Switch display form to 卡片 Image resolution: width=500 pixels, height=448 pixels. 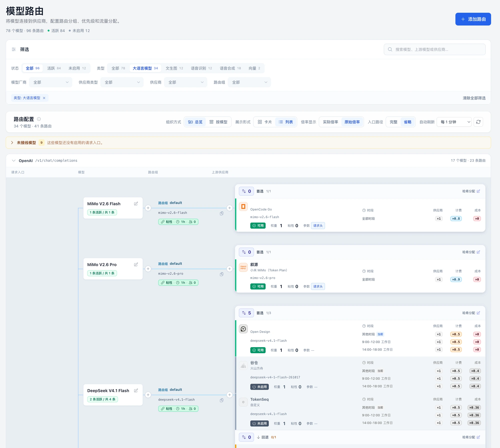coord(265,122)
